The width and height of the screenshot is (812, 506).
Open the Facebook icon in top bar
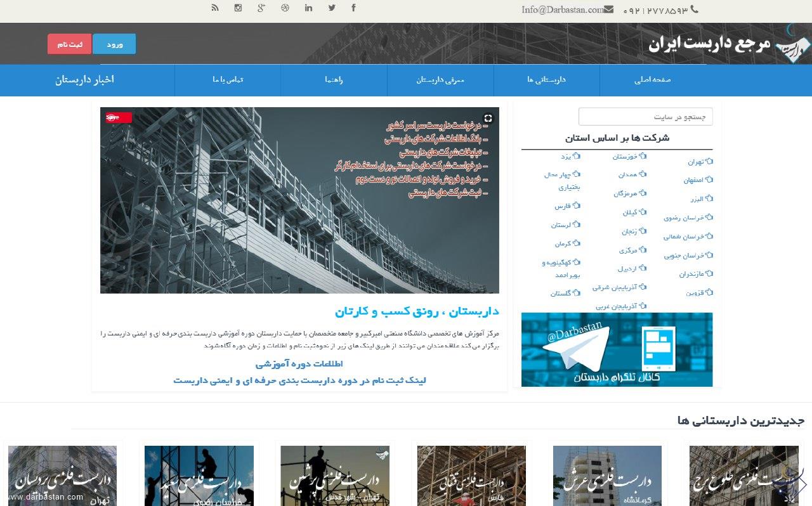[353, 8]
